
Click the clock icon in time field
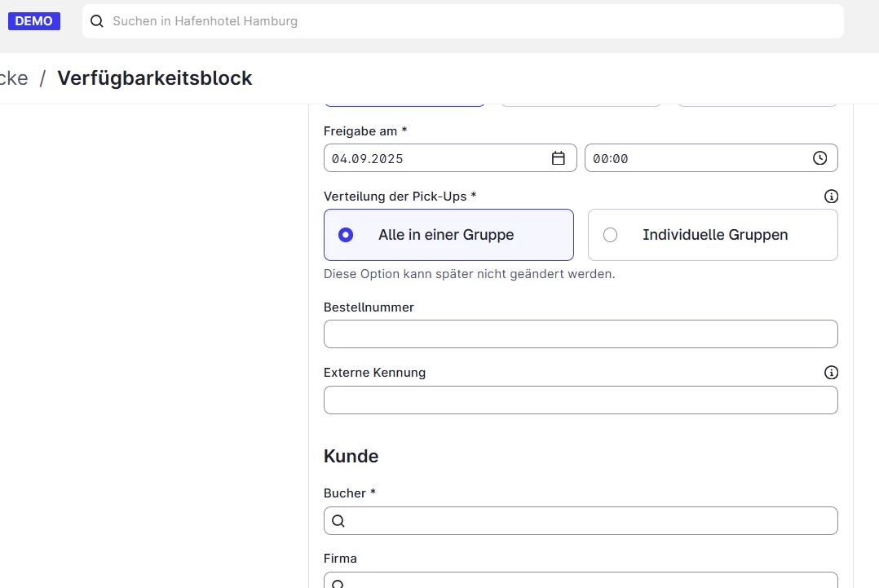pyautogui.click(x=819, y=158)
